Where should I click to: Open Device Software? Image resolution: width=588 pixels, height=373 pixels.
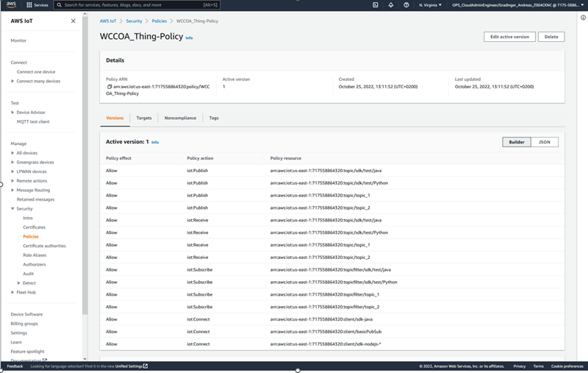coord(26,314)
